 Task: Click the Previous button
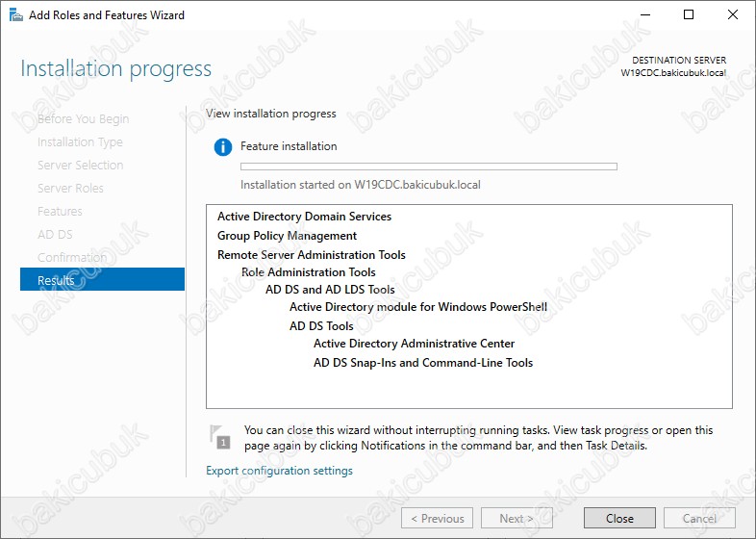coord(437,518)
